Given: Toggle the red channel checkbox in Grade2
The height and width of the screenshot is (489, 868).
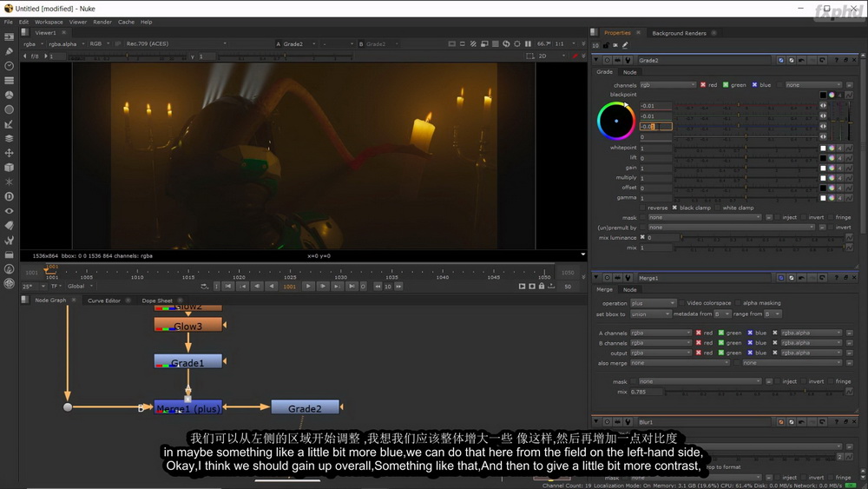Looking at the screenshot, I should pyautogui.click(x=702, y=85).
